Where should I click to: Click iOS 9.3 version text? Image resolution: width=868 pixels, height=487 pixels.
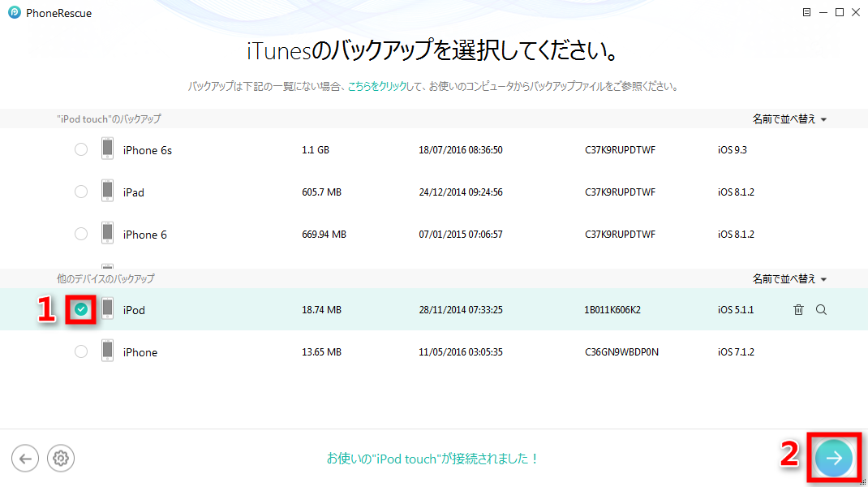pos(733,149)
